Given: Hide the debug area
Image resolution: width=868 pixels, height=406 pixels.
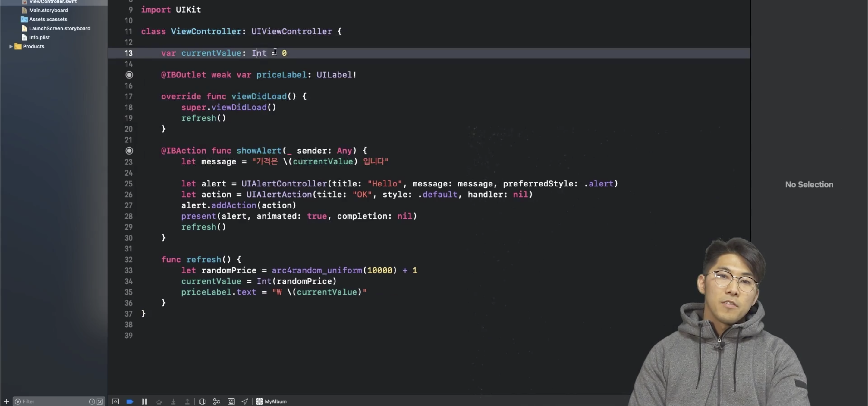Looking at the screenshot, I should coord(115,401).
